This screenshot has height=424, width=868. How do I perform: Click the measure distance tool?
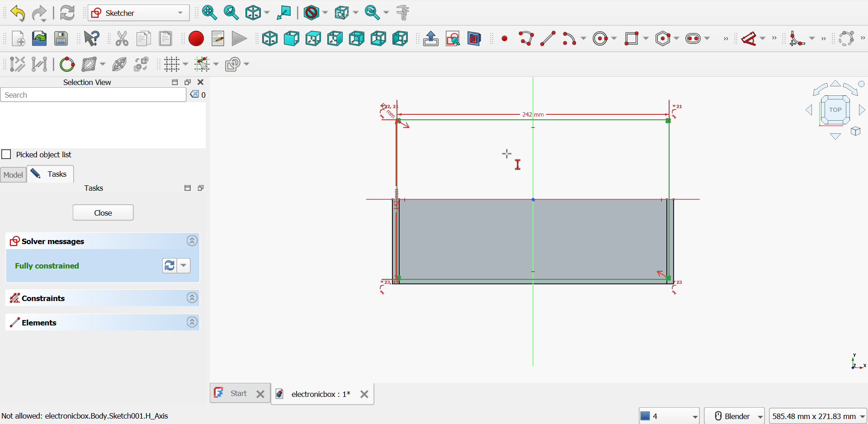click(x=402, y=13)
